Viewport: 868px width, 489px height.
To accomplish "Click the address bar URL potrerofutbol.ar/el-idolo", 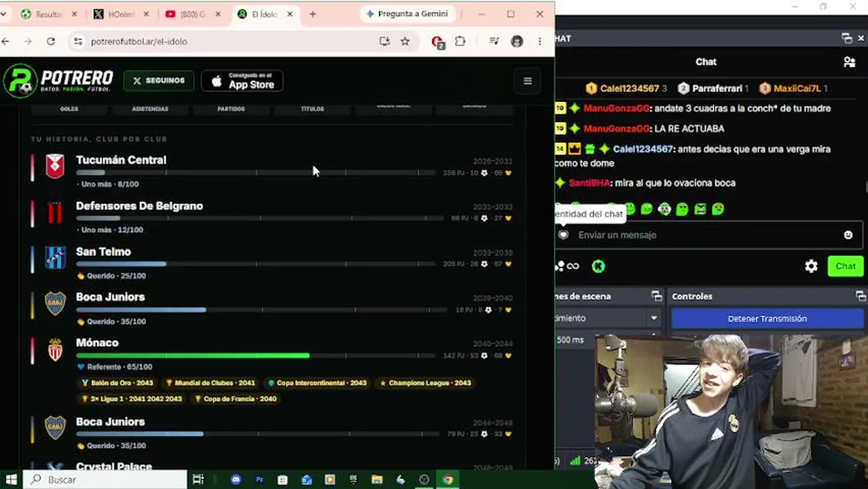I will click(139, 41).
